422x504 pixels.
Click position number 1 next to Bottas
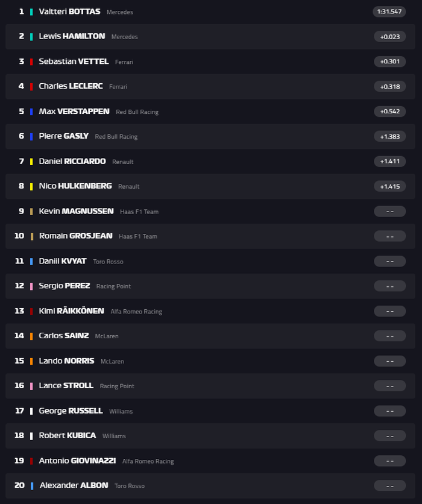click(20, 11)
